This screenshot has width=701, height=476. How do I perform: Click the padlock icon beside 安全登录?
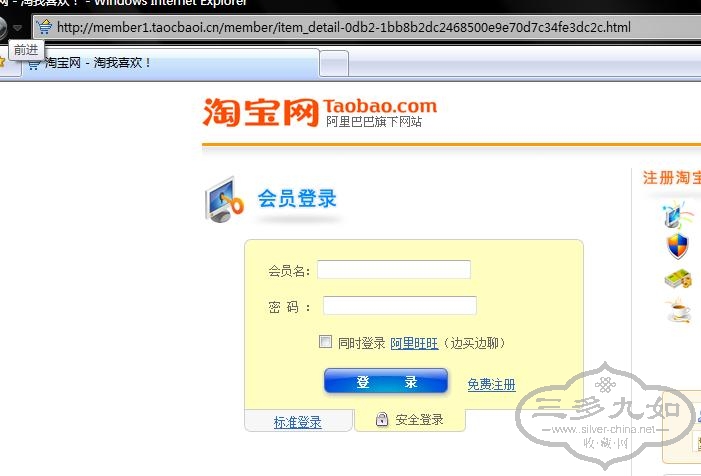coord(382,419)
